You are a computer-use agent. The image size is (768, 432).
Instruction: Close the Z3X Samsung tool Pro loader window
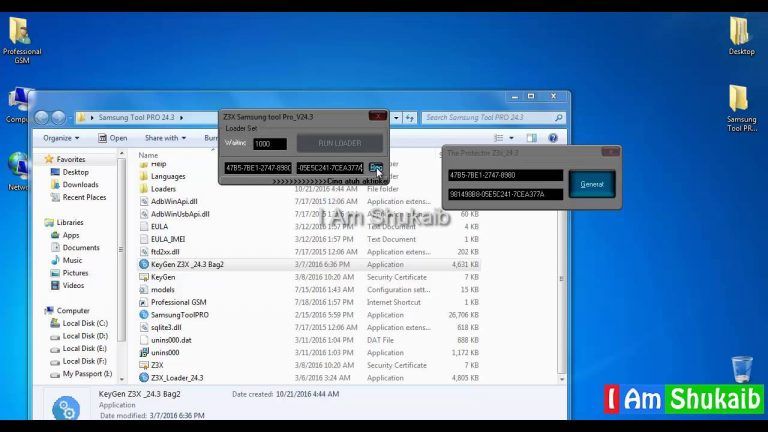(x=378, y=116)
